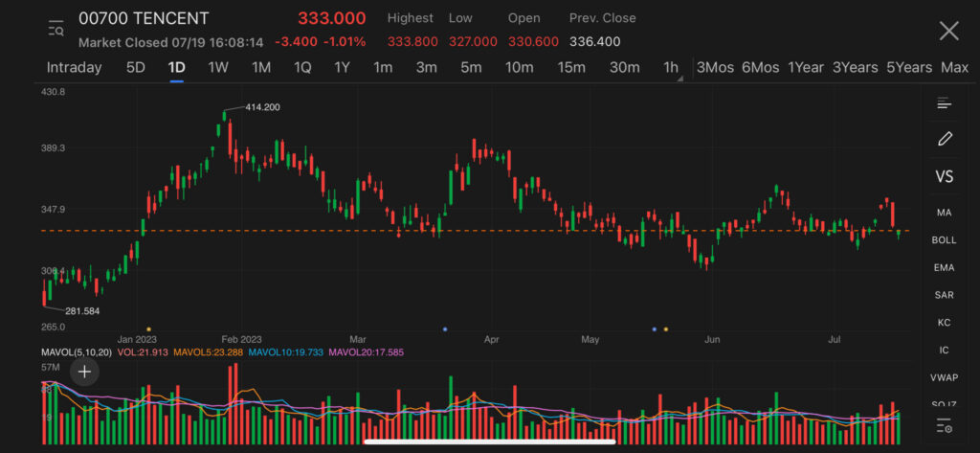Viewport: 980px width, 453px height.
Task: Open indicator settings icon at bottom right
Action: (945, 428)
